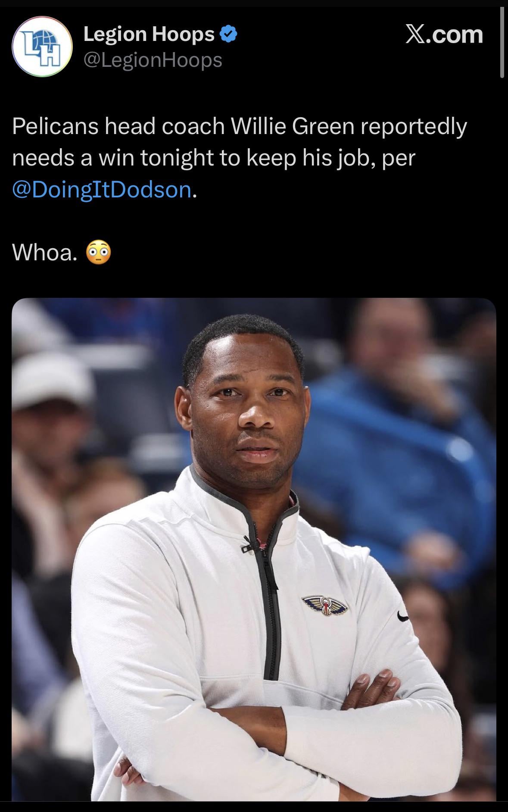Click the 'needs a win tonight' text line
Viewport: 508px width, 812px height.
pos(214,158)
